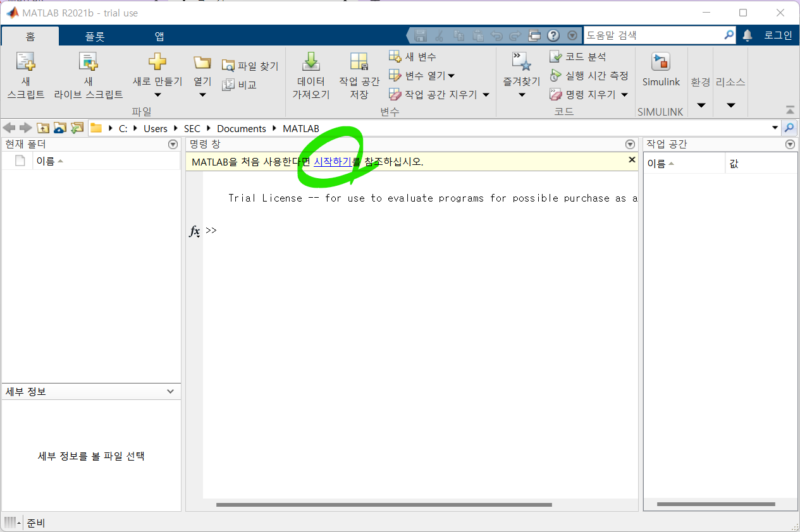This screenshot has width=800, height=532.
Task: Minimize the toolstrip ribbon
Action: tap(790, 109)
